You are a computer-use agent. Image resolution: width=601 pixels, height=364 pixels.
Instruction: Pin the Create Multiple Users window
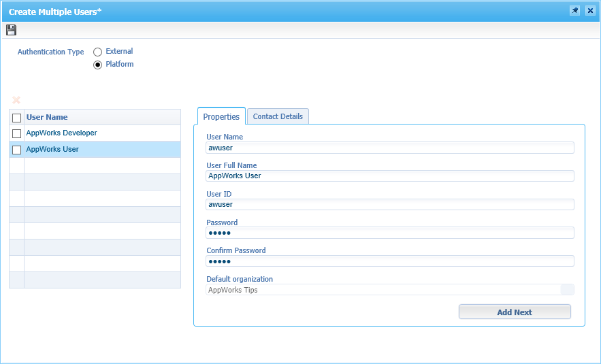point(574,11)
